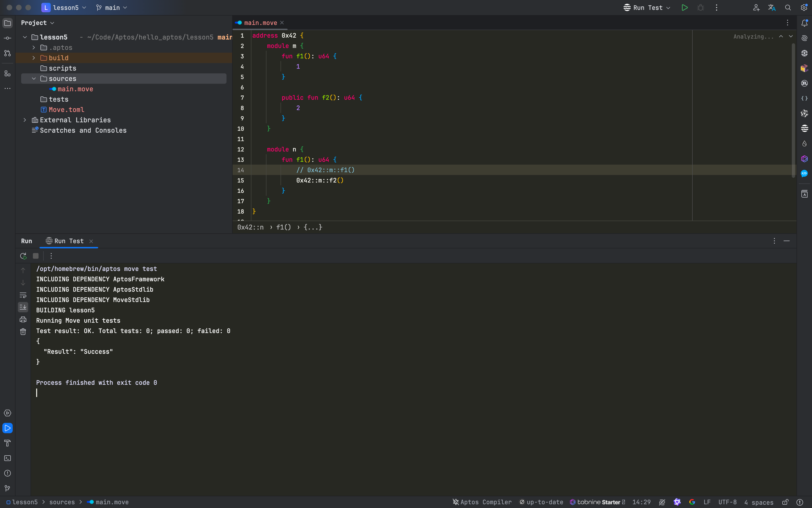Open the Project tool window icon
Viewport: 812px width, 508px height.
pos(7,23)
